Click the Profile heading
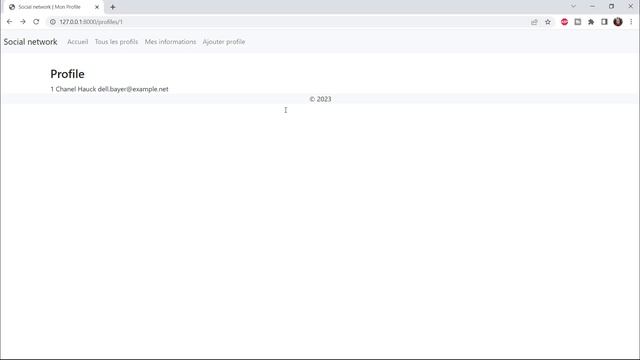Image resolution: width=640 pixels, height=360 pixels. [67, 74]
